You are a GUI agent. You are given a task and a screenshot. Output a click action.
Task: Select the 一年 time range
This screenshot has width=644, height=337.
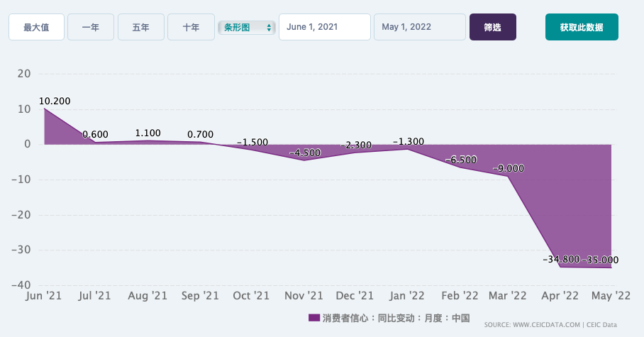pyautogui.click(x=90, y=27)
